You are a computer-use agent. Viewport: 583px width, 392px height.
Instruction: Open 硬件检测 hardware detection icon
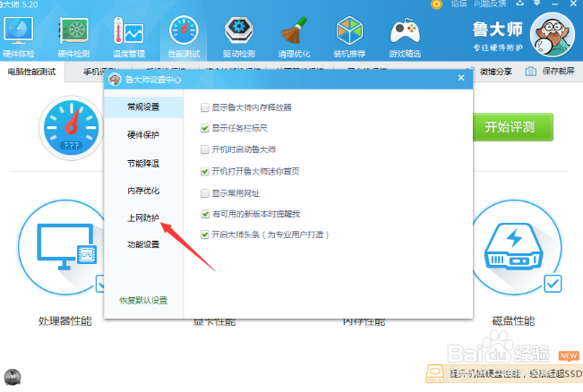(x=73, y=30)
